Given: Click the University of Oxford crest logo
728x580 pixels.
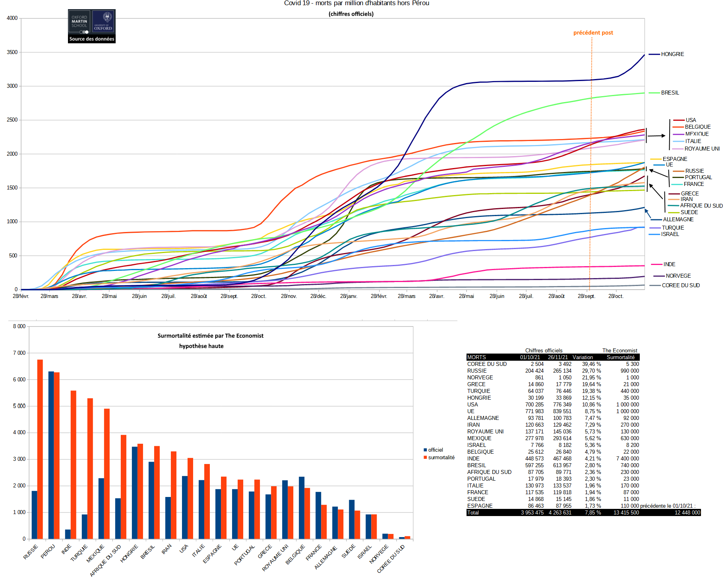Looking at the screenshot, I should tap(103, 22).
